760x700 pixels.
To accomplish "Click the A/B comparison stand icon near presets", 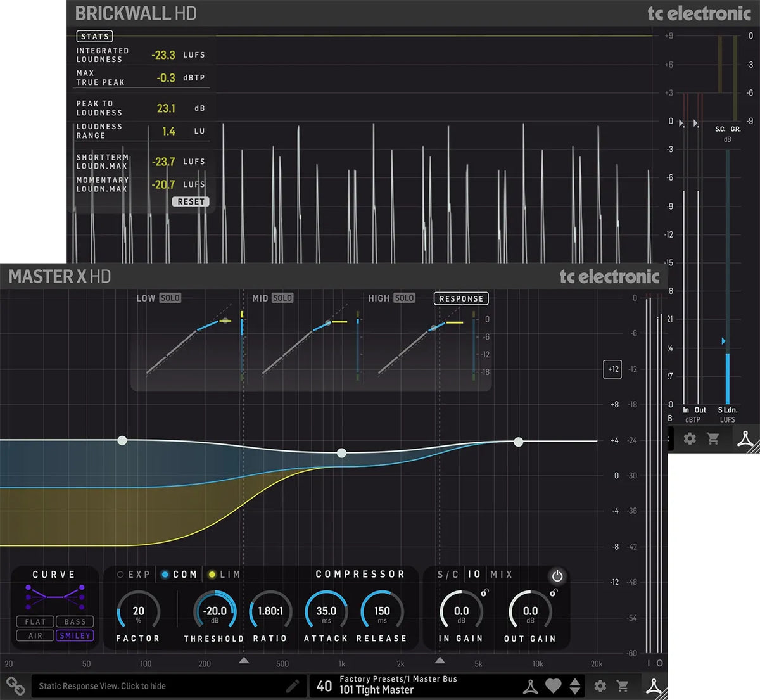I will tap(531, 685).
